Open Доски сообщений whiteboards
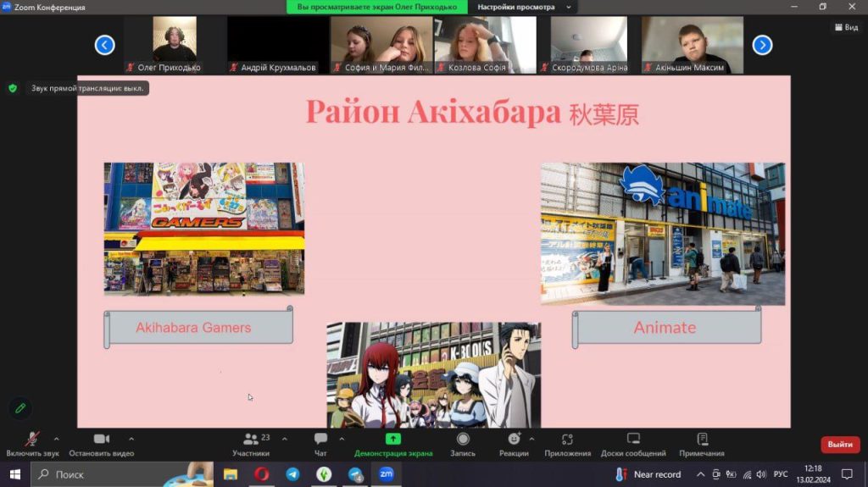This screenshot has height=487, width=868. (633, 445)
